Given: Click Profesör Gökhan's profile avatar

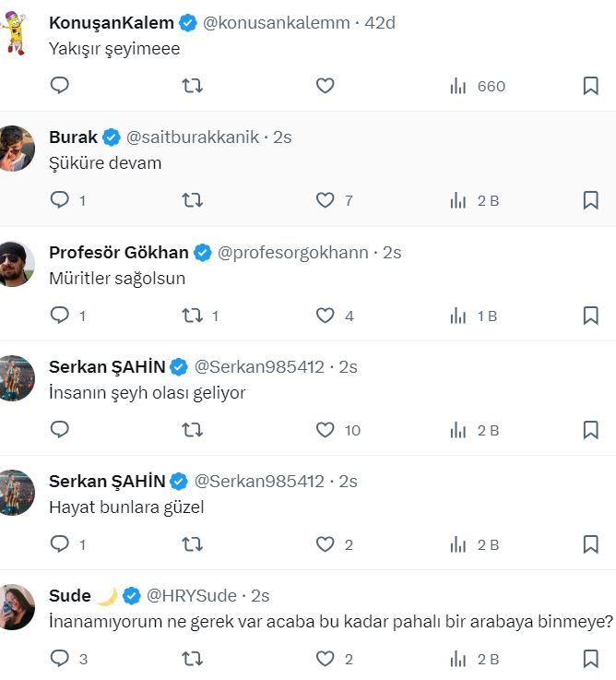Looking at the screenshot, I should click(x=16, y=264).
